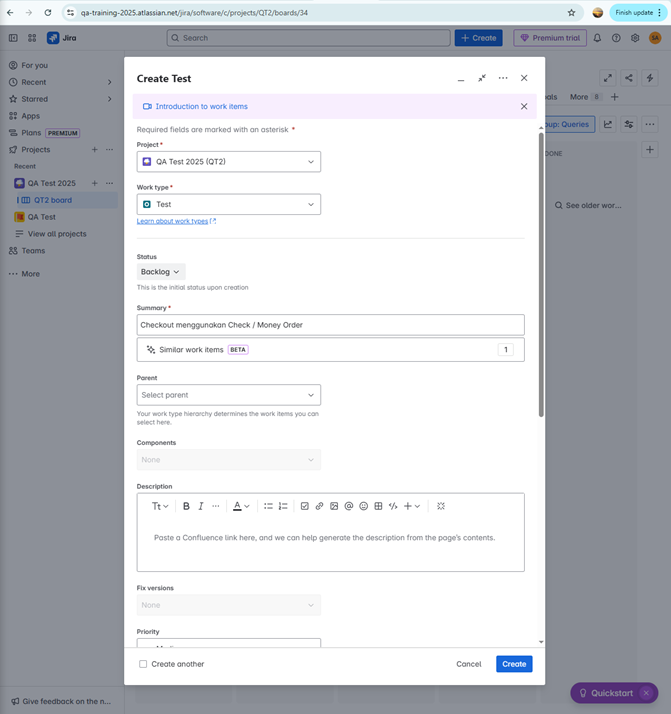Image resolution: width=671 pixels, height=714 pixels.
Task: Insert a code snippet in description
Action: tap(393, 506)
